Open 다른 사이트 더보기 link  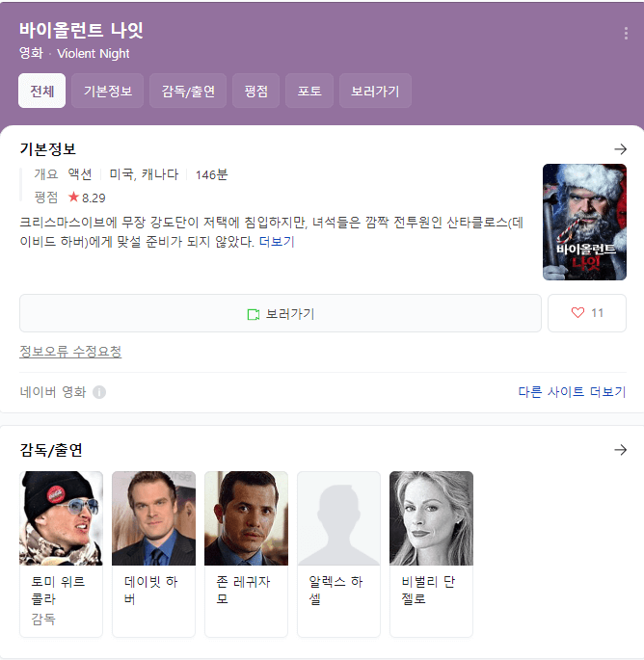tap(572, 392)
